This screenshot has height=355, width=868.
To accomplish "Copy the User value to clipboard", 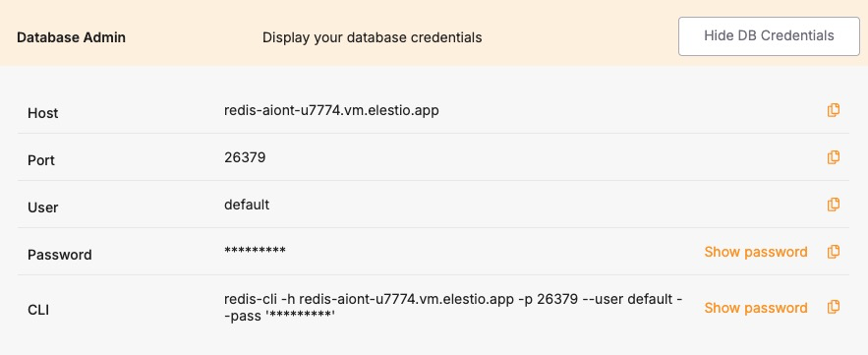I will pos(834,205).
